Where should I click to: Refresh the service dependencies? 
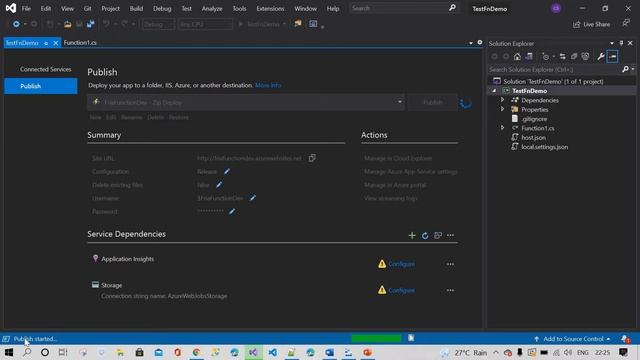pyautogui.click(x=425, y=236)
